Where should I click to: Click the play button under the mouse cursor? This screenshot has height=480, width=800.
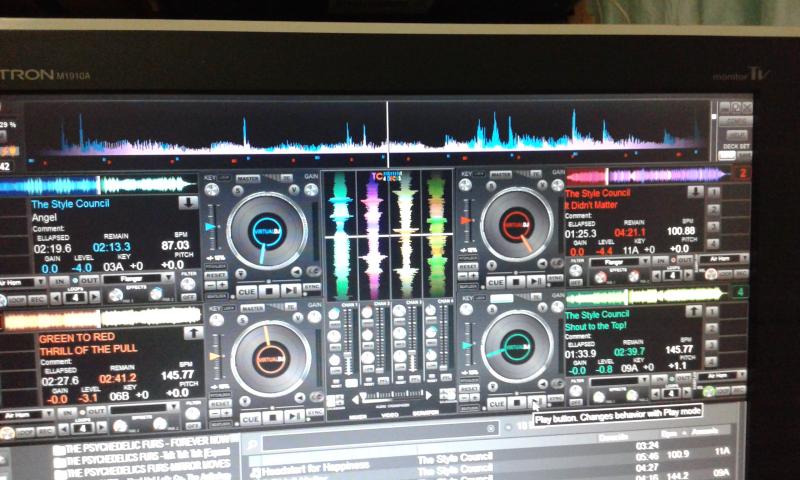click(536, 401)
